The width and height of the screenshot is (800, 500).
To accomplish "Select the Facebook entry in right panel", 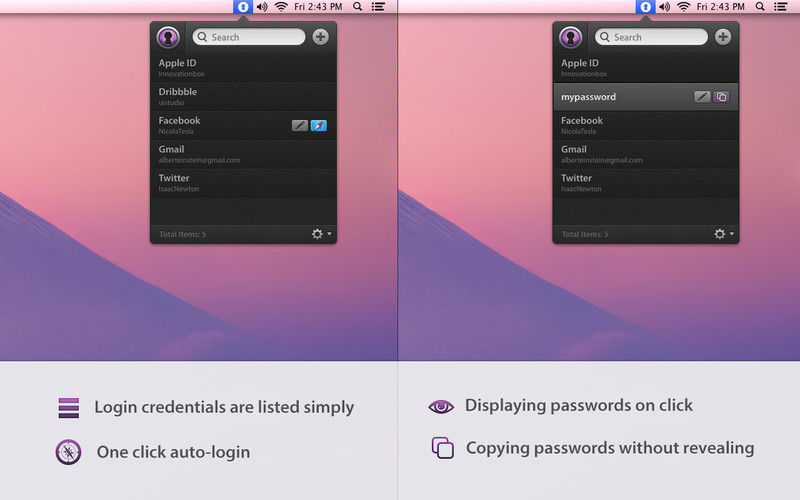I will tap(646, 126).
